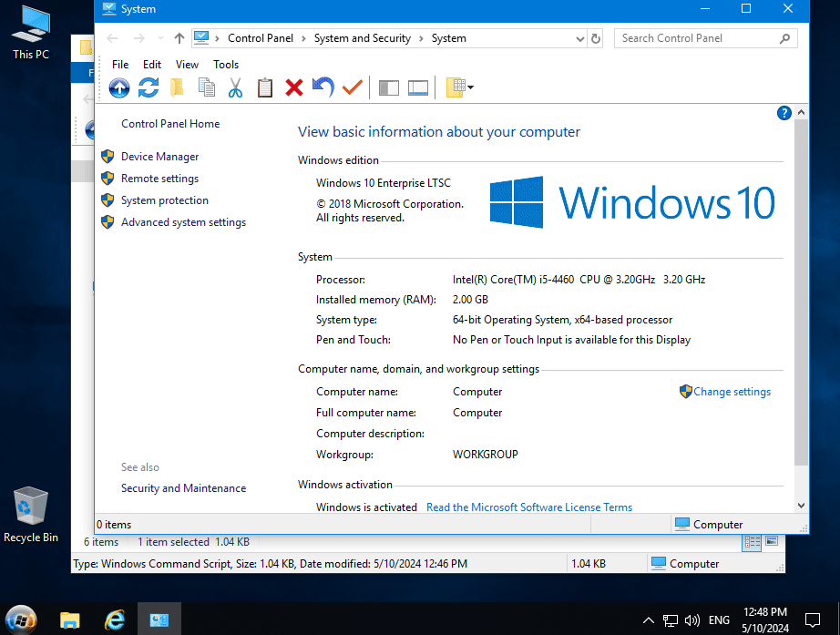Click the orange checkmark Properties icon
The image size is (840, 635).
point(352,87)
